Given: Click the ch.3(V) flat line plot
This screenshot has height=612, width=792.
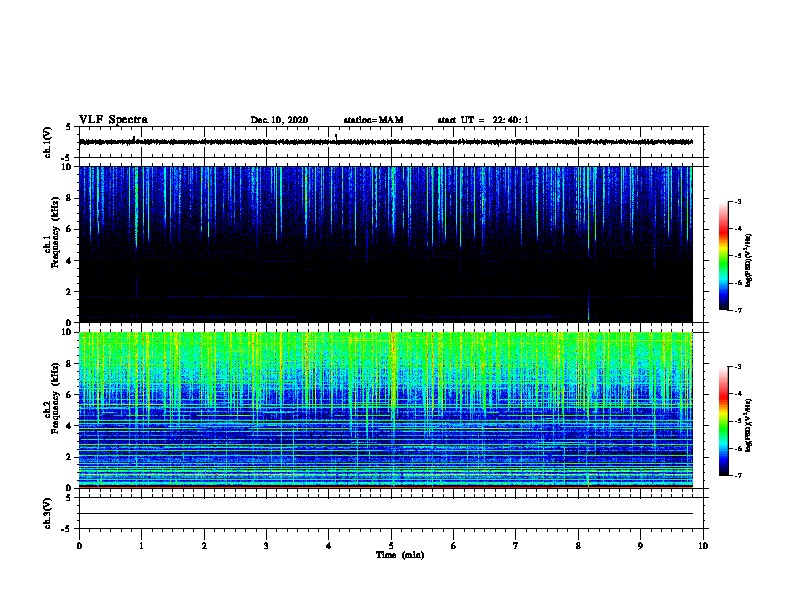Looking at the screenshot, I should click(x=386, y=514).
